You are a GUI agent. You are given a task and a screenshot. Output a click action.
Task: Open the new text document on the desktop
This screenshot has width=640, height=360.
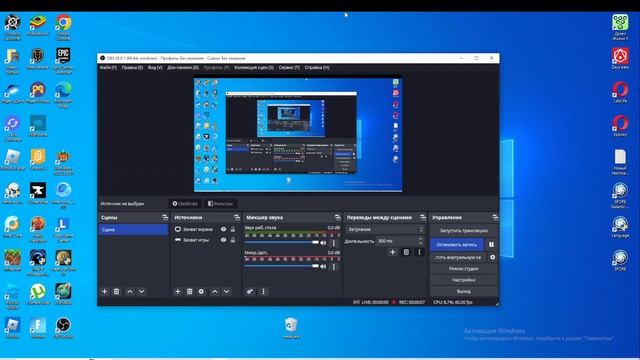click(x=620, y=162)
